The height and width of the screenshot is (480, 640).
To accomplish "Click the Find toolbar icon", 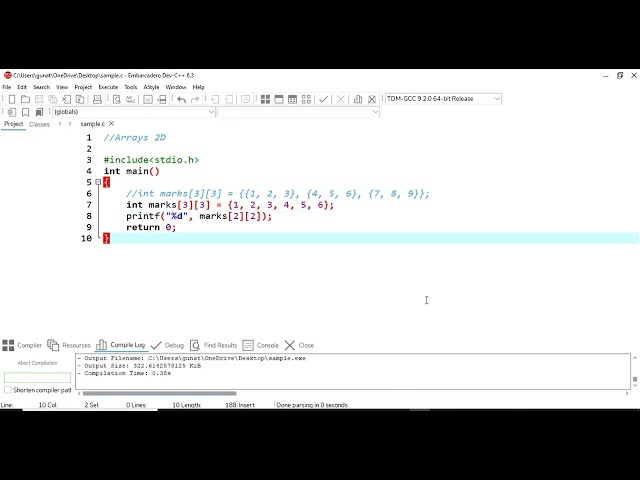I will point(117,99).
